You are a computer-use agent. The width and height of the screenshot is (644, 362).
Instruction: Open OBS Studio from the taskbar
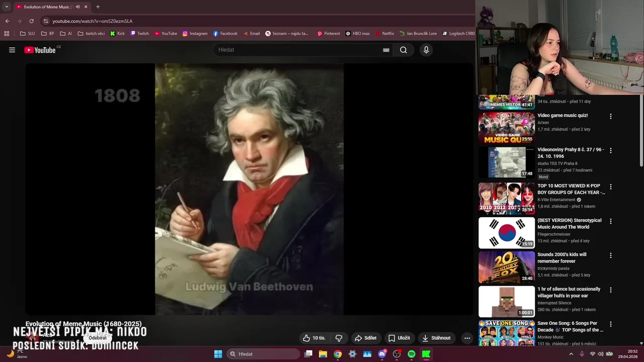(x=396, y=354)
